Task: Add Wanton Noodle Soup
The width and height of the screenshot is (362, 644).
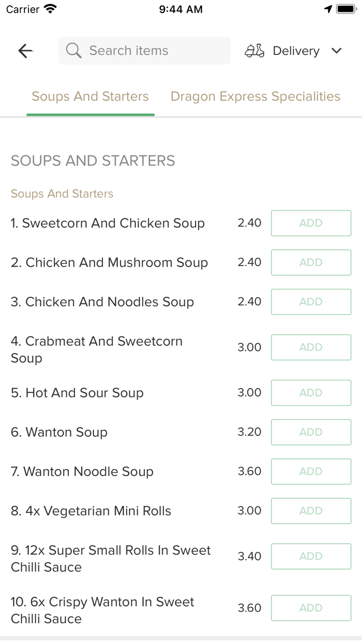Action: pyautogui.click(x=311, y=472)
